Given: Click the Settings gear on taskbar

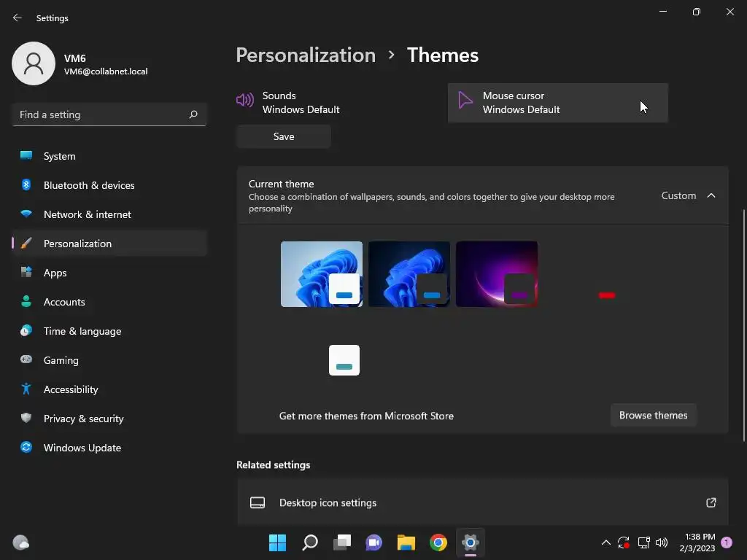Looking at the screenshot, I should (471, 542).
